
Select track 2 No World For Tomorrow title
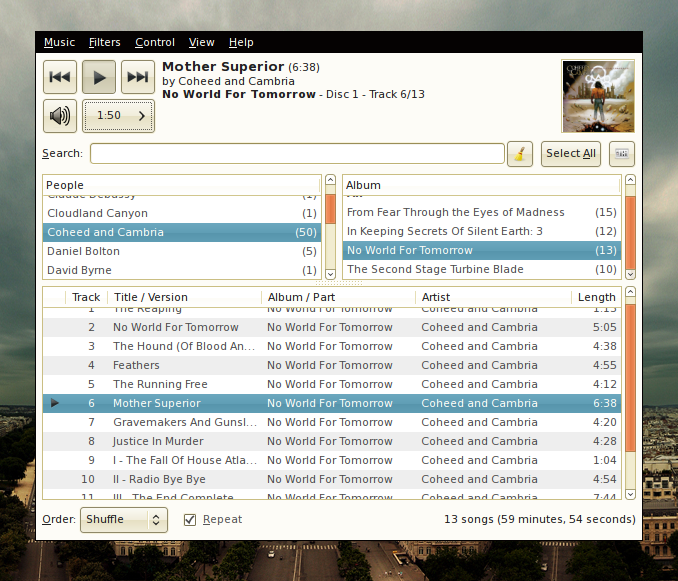click(x=176, y=327)
